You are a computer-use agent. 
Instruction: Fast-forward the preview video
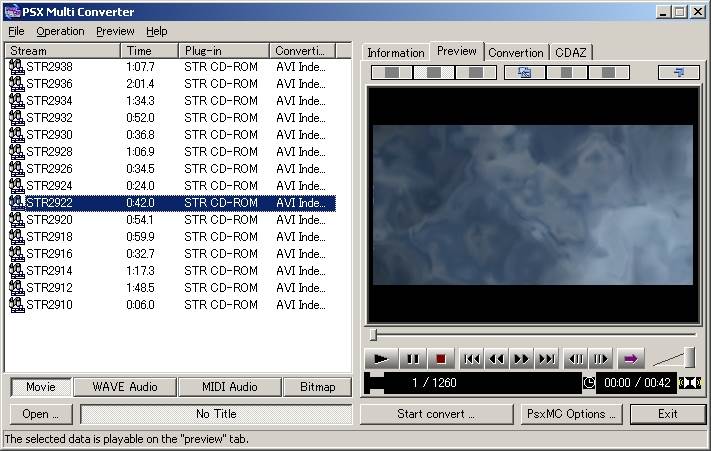(x=521, y=359)
